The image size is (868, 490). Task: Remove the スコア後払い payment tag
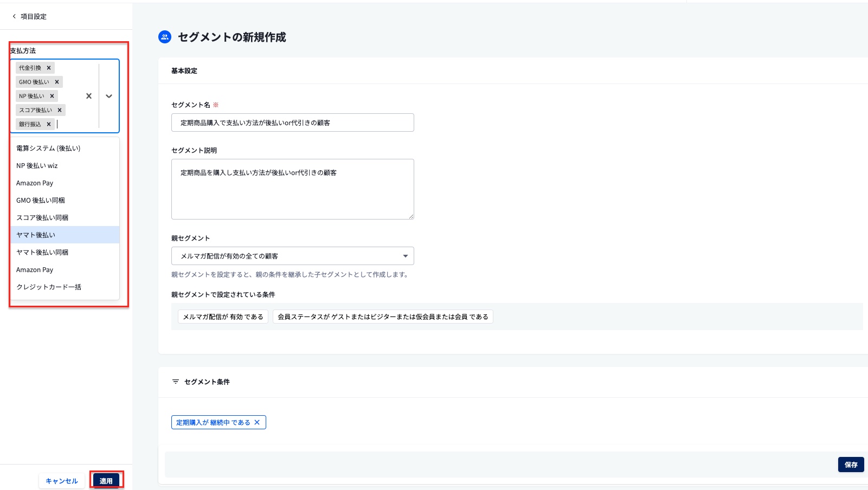click(x=59, y=110)
